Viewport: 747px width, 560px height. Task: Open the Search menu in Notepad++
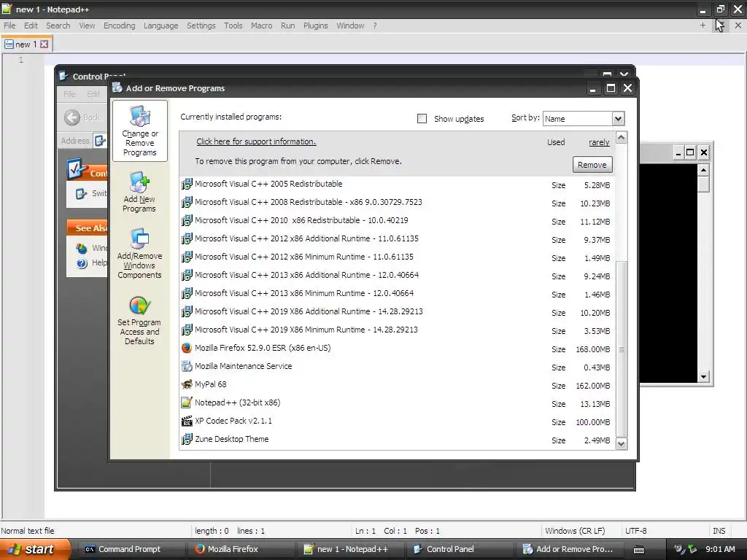58,26
